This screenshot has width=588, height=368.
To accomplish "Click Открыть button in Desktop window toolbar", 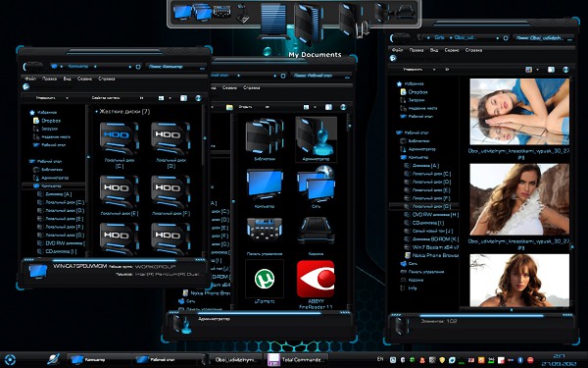I will 245,107.
